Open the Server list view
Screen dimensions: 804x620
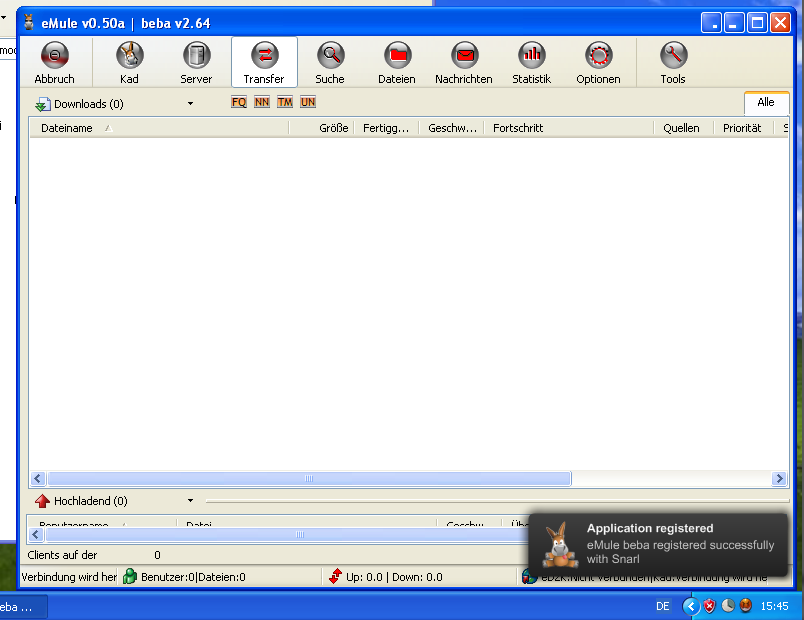point(196,62)
